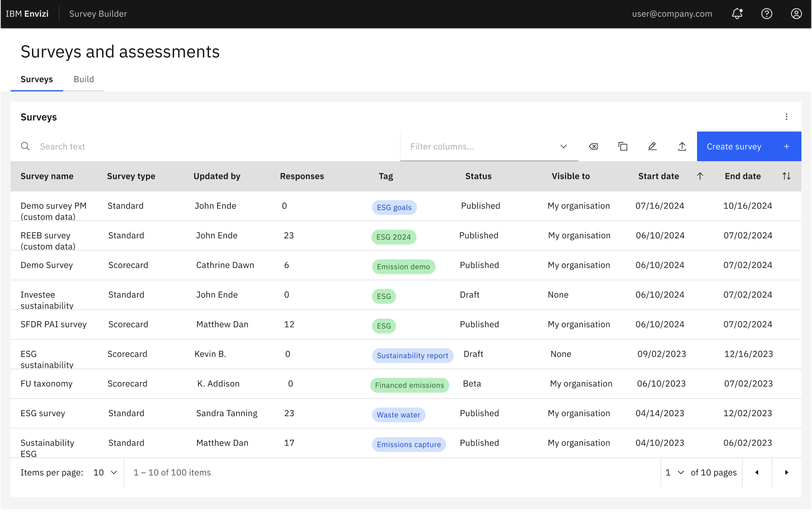Click the 04/10/2023 start date cell
The height and width of the screenshot is (513, 812).
coord(659,442)
